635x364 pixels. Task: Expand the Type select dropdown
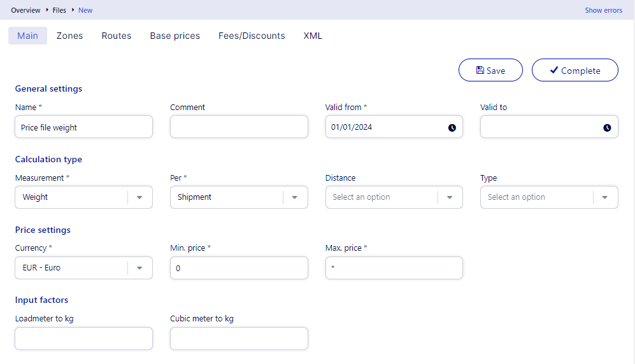click(x=604, y=197)
